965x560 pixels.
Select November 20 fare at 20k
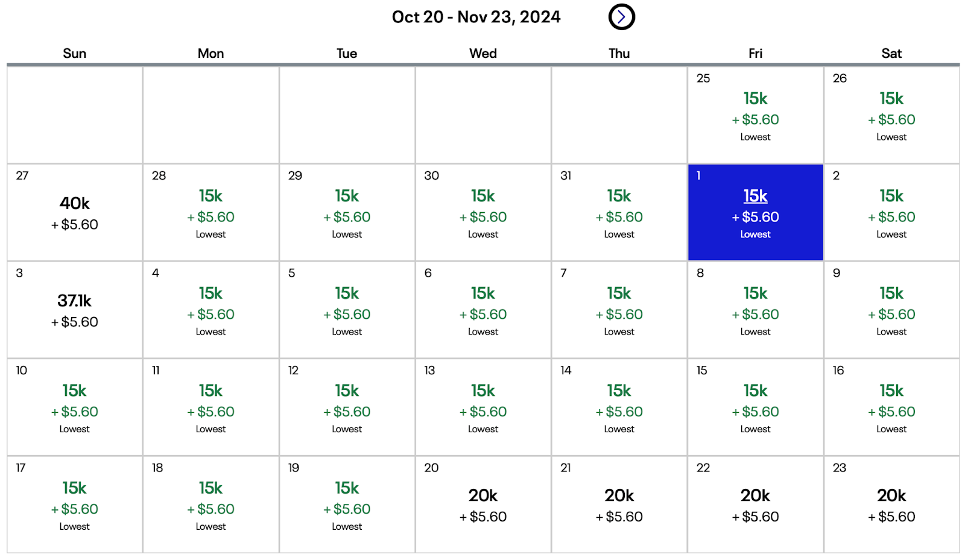pyautogui.click(x=483, y=505)
